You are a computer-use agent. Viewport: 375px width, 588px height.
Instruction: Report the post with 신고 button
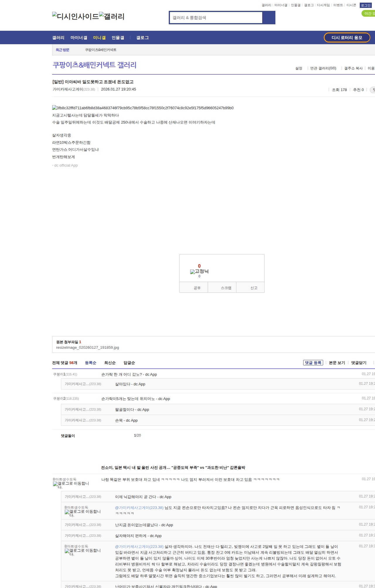[254, 288]
